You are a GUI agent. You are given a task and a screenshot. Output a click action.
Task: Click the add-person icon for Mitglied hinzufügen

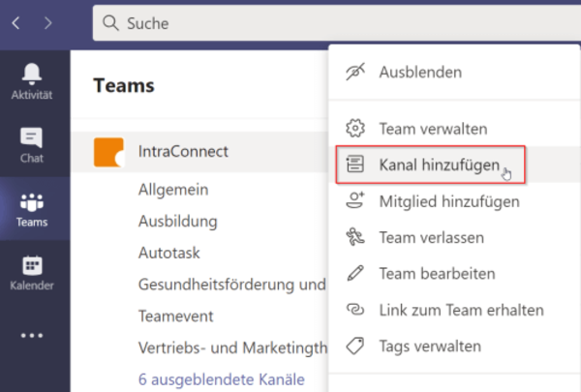355,200
